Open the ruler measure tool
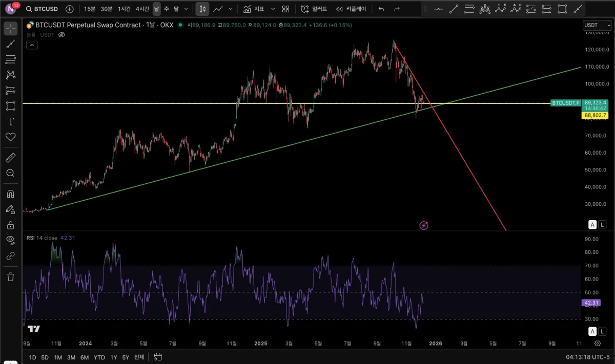Image resolution: width=615 pixels, height=364 pixels. (x=10, y=158)
